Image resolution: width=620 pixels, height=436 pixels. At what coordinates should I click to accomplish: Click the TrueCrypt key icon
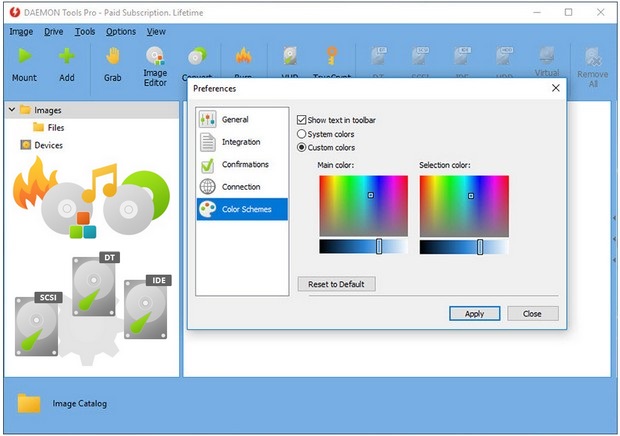(332, 56)
